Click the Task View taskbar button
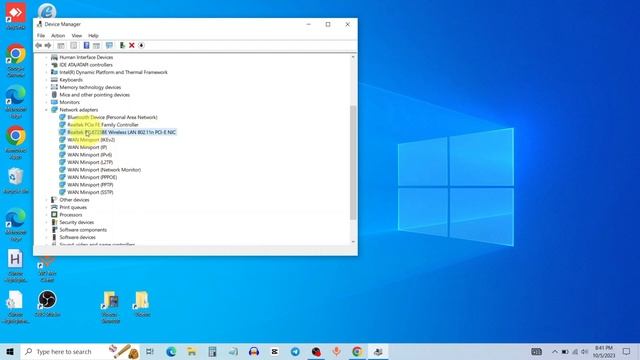This screenshot has width=640, height=360. click(x=150, y=351)
